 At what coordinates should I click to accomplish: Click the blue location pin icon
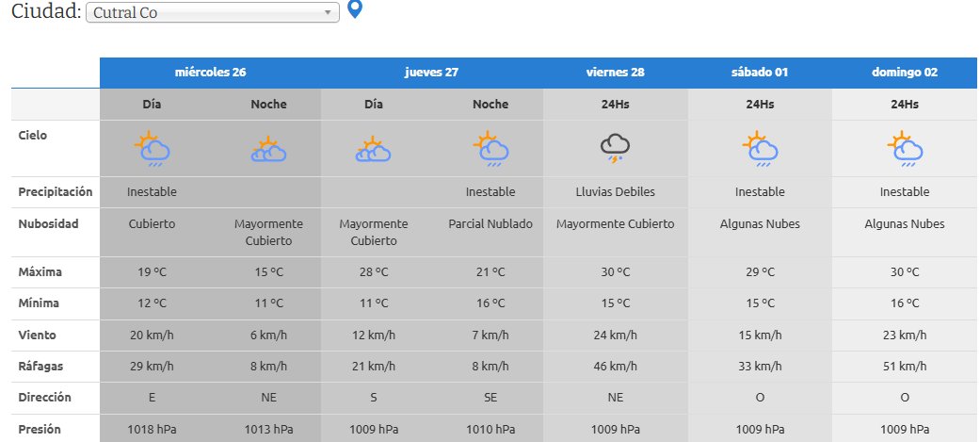[x=355, y=9]
